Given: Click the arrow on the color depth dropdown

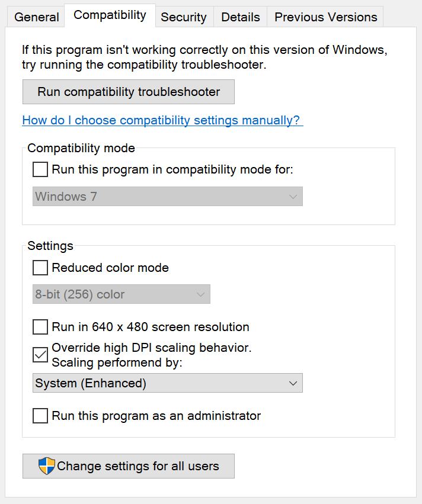Looking at the screenshot, I should tap(200, 294).
